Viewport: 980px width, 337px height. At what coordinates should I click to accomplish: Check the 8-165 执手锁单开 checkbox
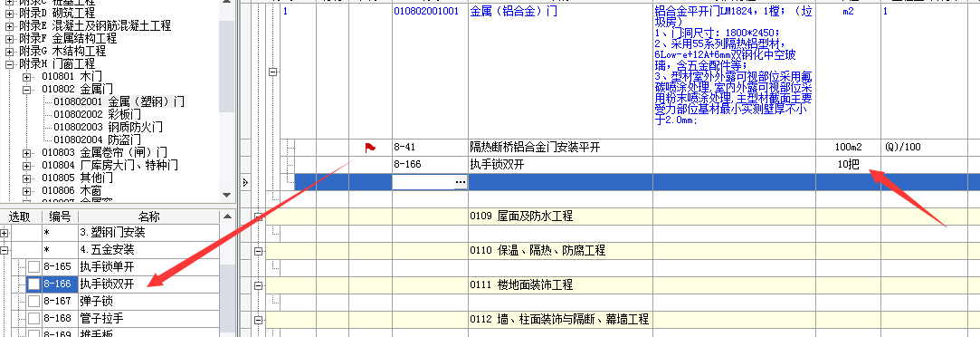pos(33,267)
